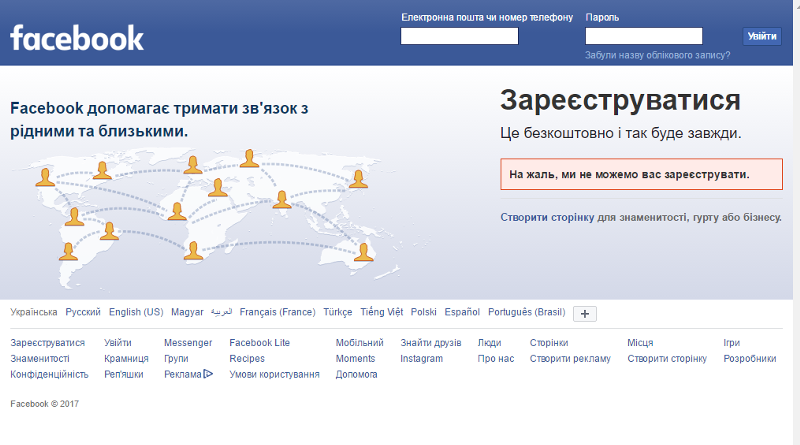Focus the Пароль password field
Image resolution: width=800 pixels, height=445 pixels.
coord(644,36)
